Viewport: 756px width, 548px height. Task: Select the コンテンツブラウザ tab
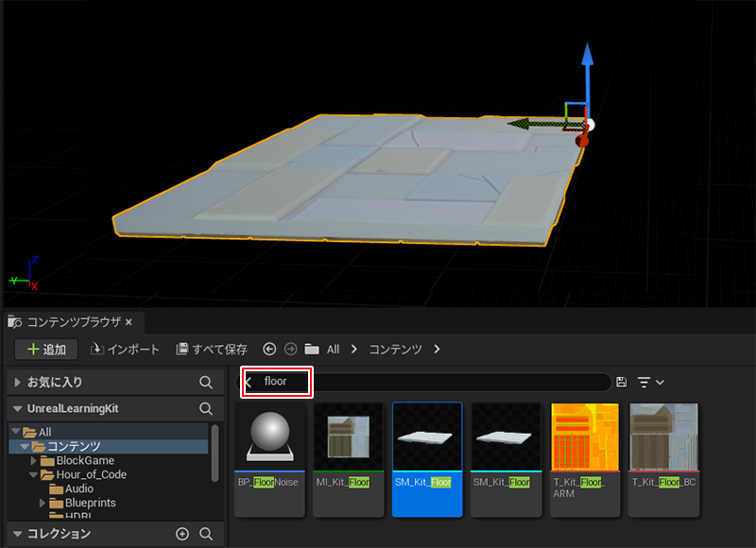71,321
